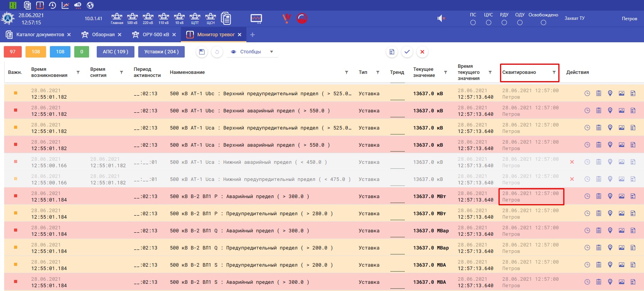Open the Столбцы columns dropdown
The width and height of the screenshot is (644, 291).
click(252, 52)
